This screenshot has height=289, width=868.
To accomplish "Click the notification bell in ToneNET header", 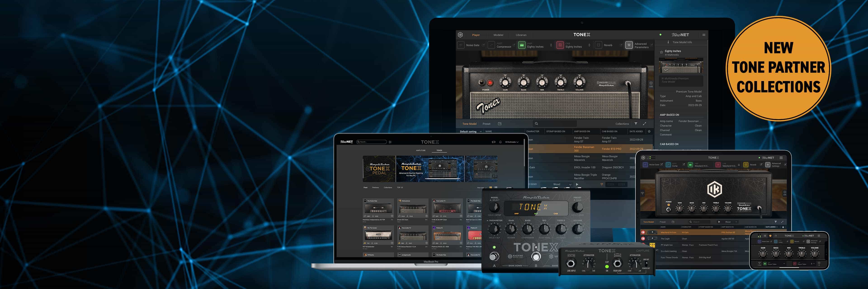I will tap(500, 142).
